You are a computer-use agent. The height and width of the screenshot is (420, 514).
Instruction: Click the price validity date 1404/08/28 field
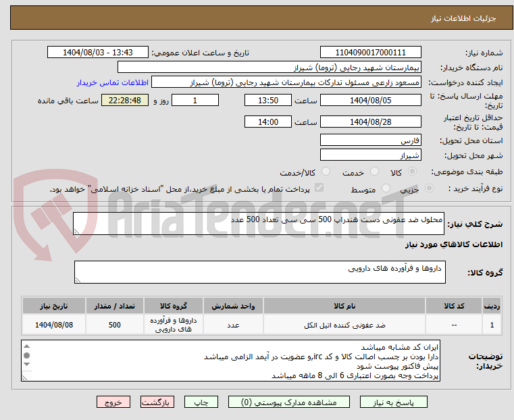point(370,122)
